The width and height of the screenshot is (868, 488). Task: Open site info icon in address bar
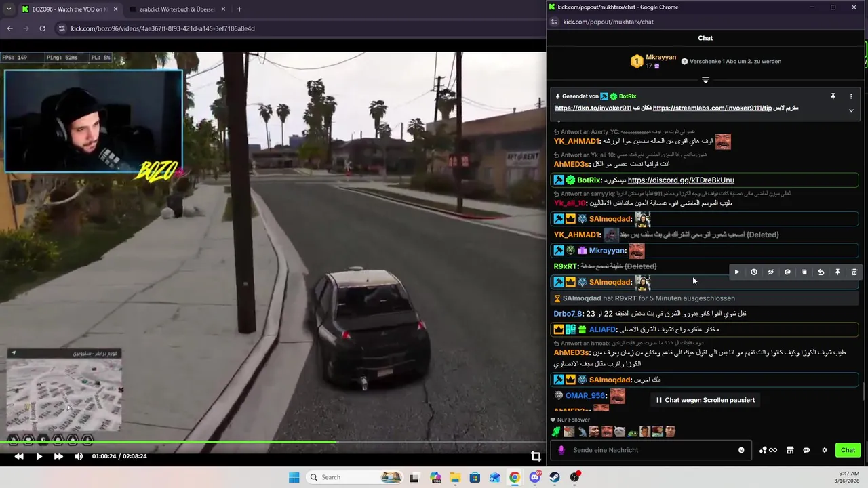(62, 28)
